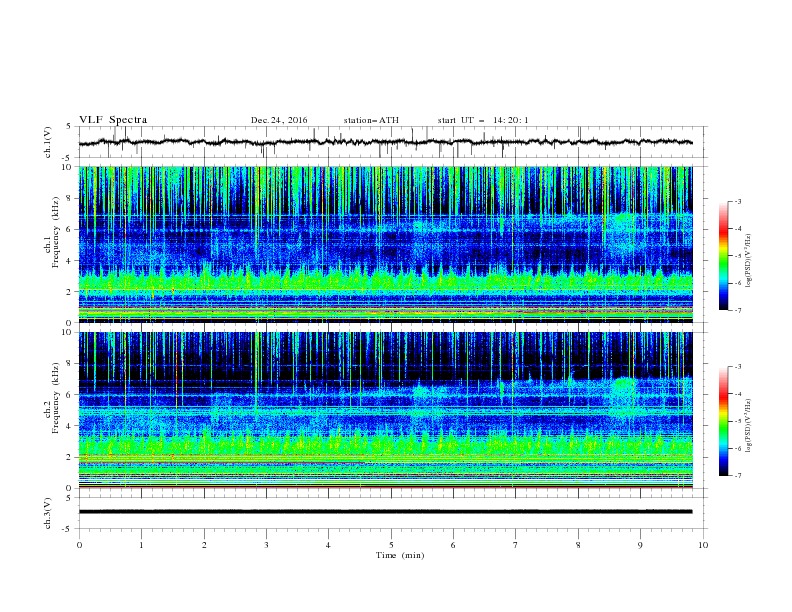
Task: Click the "1" tick on the Time axis
Action: [141, 545]
